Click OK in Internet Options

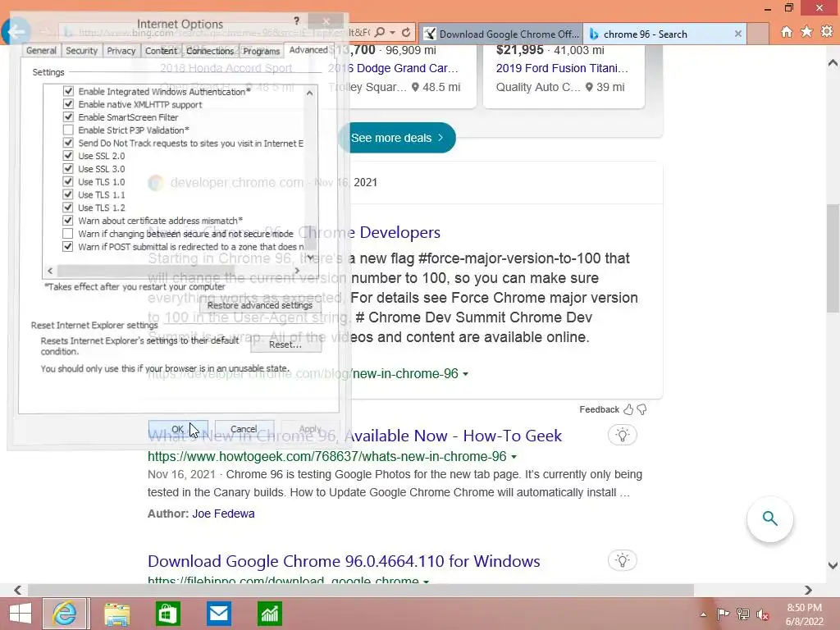(x=178, y=429)
